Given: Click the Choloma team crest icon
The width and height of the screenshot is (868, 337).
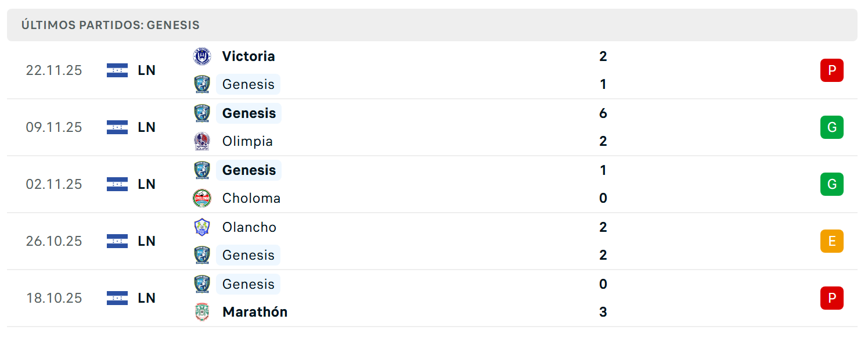Looking at the screenshot, I should [x=201, y=198].
